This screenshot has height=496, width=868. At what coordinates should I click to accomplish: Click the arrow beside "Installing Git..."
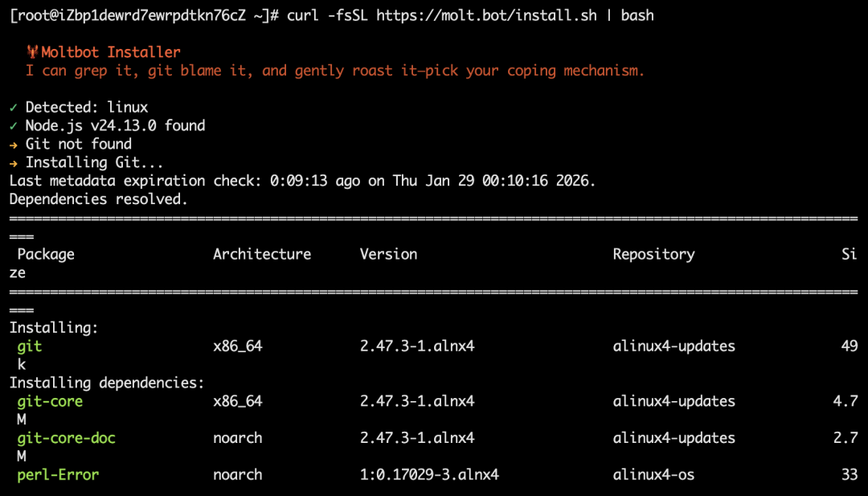tap(14, 162)
